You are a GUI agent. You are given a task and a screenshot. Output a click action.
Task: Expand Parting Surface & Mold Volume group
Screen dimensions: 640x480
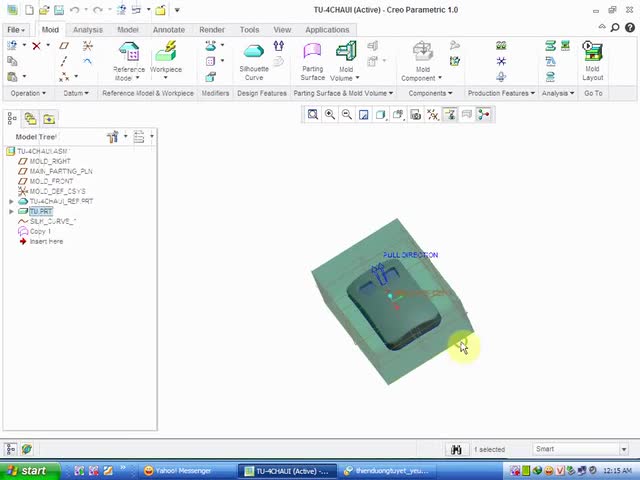pyautogui.click(x=343, y=93)
